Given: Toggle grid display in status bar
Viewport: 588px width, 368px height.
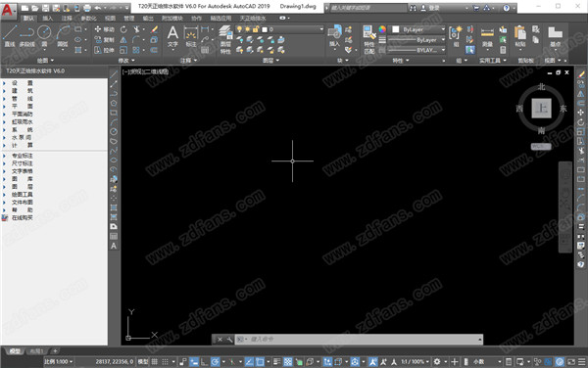Looking at the screenshot, I should tap(154, 361).
